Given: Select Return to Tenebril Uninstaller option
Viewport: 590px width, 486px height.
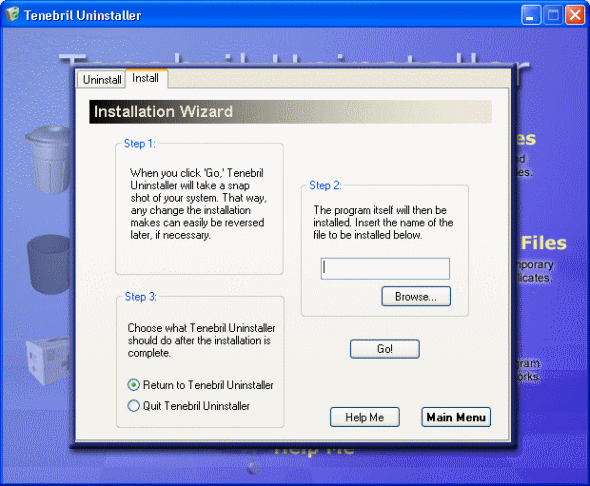Looking at the screenshot, I should (200, 385).
